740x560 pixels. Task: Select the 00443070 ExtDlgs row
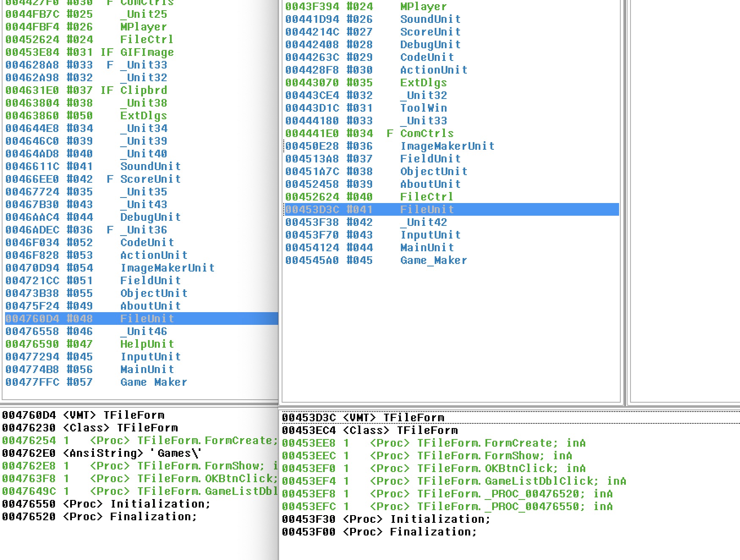point(452,82)
